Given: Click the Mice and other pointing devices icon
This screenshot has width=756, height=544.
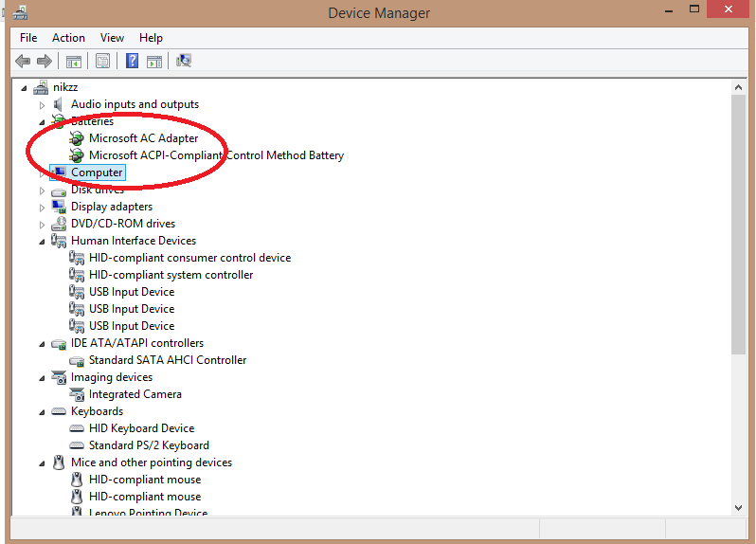Looking at the screenshot, I should point(59,462).
